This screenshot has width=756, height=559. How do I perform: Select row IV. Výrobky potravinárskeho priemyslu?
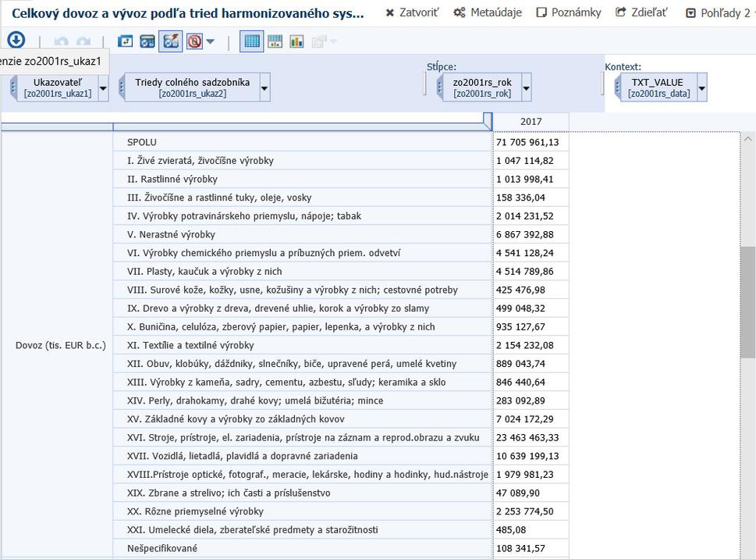pos(302,216)
